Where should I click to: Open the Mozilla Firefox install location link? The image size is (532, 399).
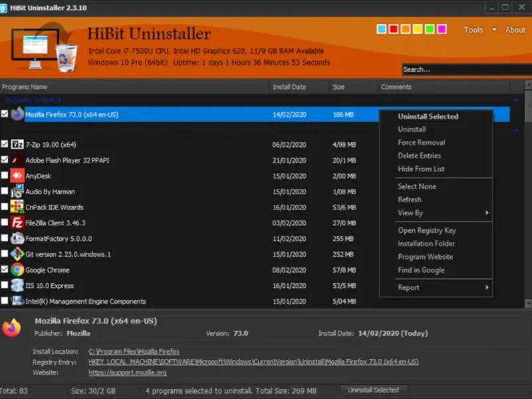(x=134, y=352)
